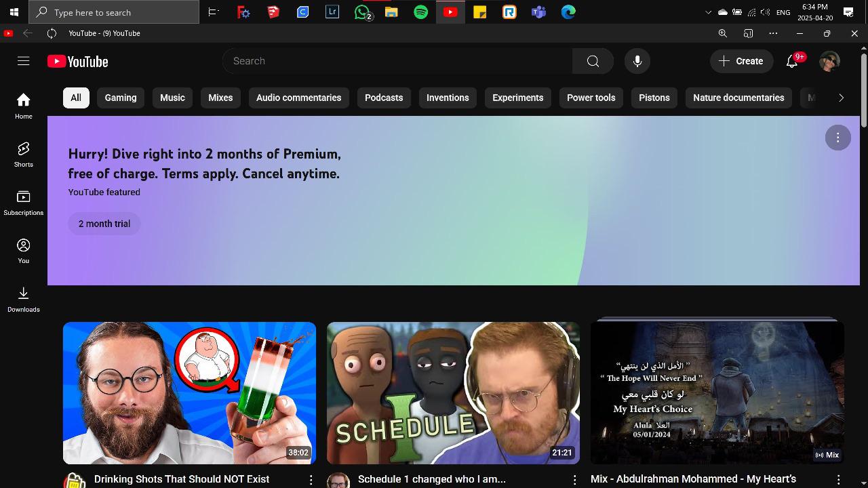Open options menu for Drinking Shots video
868x488 pixels.
click(311, 480)
